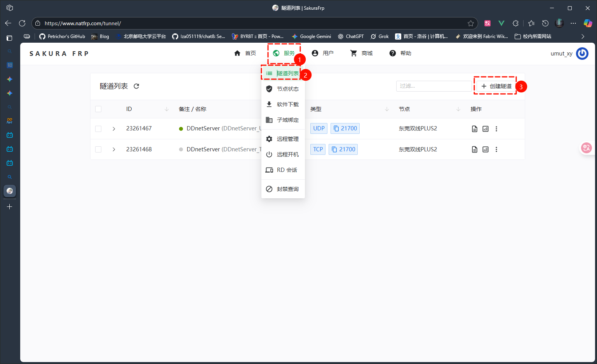Select 隧道列表 from the dropdown menu

283,73
